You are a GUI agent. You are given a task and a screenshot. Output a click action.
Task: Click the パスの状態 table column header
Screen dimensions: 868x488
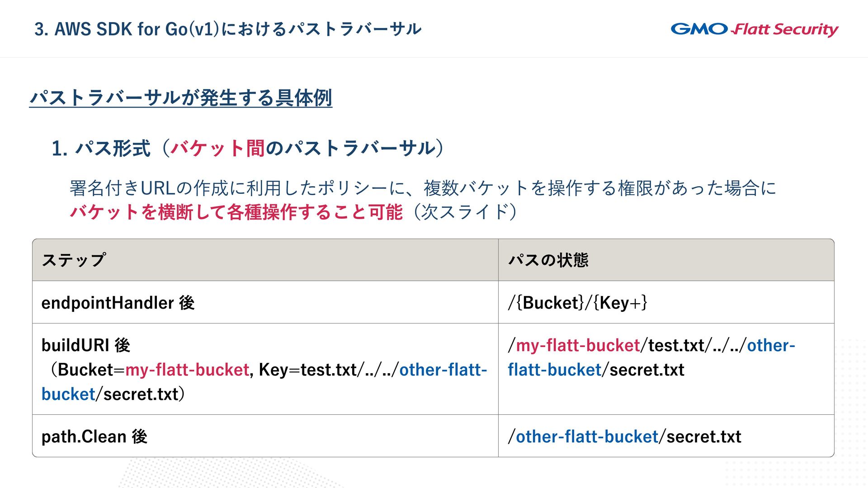[x=548, y=260]
